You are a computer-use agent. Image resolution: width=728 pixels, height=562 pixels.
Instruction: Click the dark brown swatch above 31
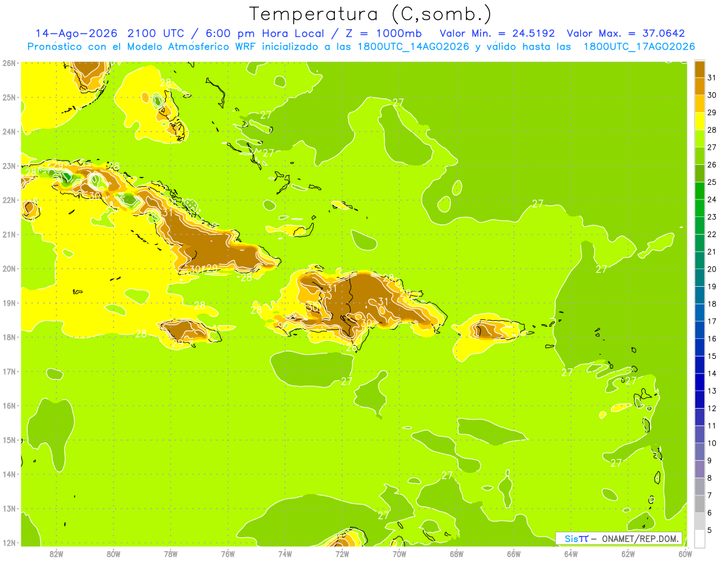point(699,69)
